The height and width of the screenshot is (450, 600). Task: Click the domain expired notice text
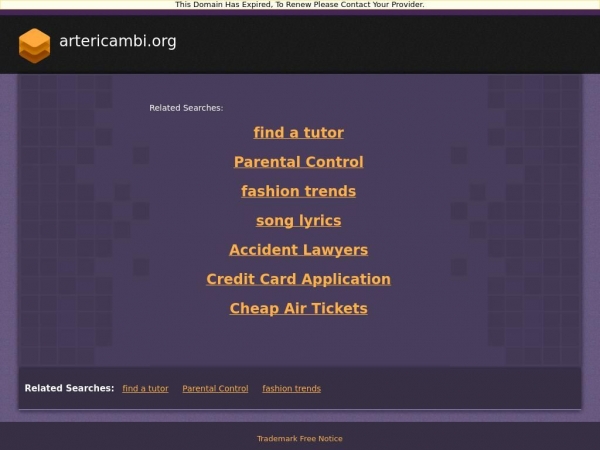click(x=300, y=5)
